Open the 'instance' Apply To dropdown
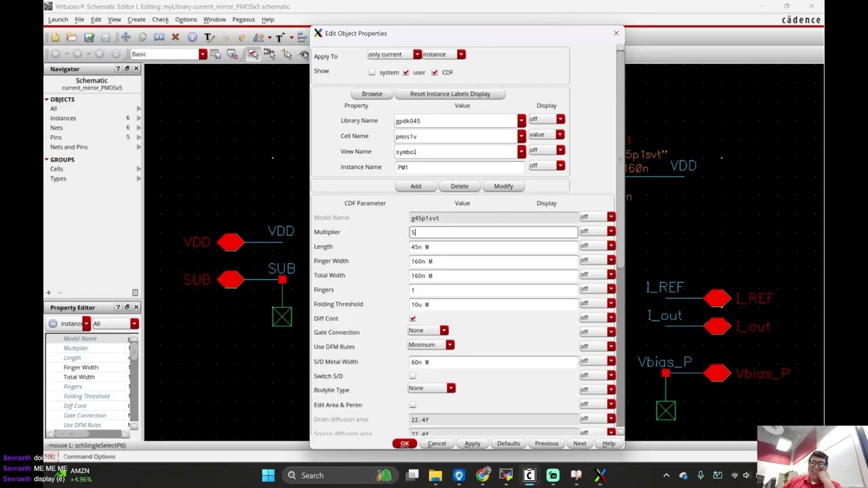 click(444, 54)
